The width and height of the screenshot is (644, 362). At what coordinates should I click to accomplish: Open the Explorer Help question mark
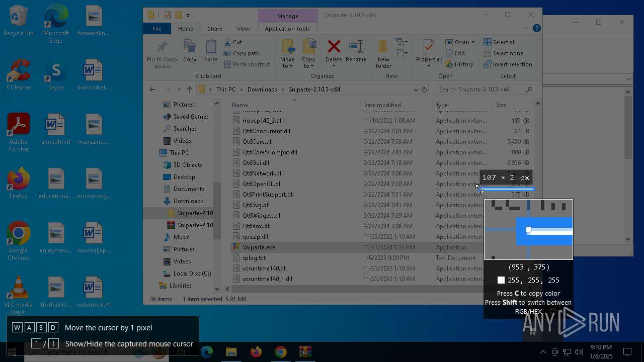point(537,29)
